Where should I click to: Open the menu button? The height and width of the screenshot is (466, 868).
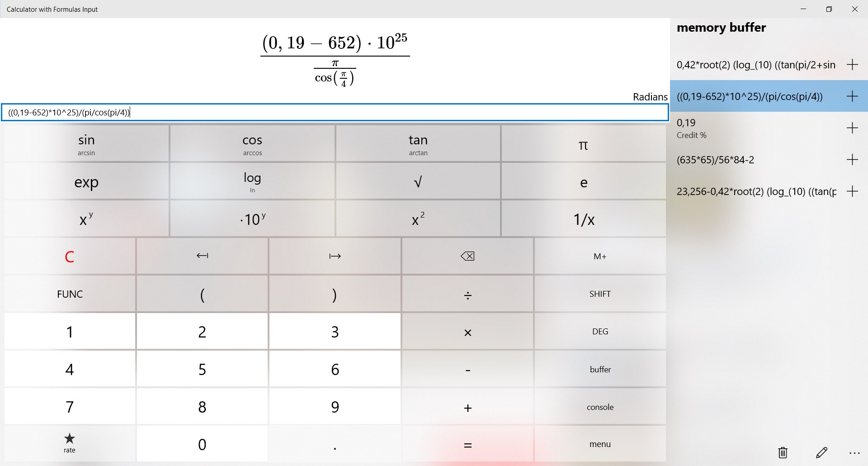click(600, 444)
